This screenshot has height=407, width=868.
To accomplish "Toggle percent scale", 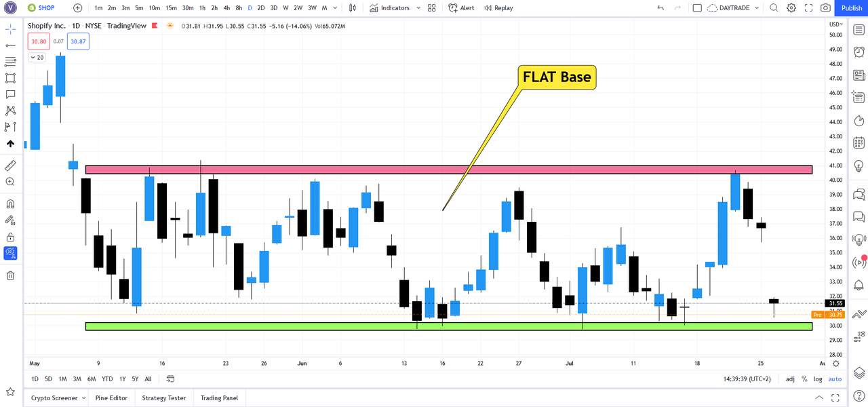I will tap(804, 379).
